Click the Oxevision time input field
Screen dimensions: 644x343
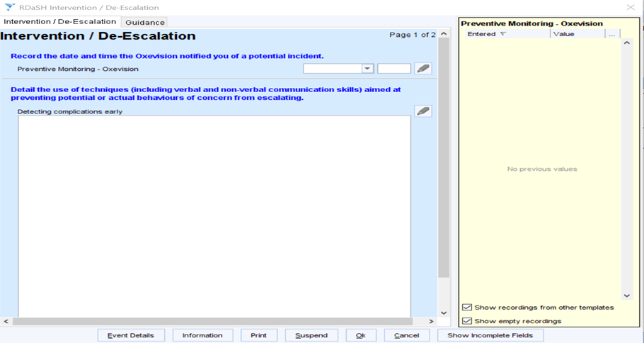point(393,69)
